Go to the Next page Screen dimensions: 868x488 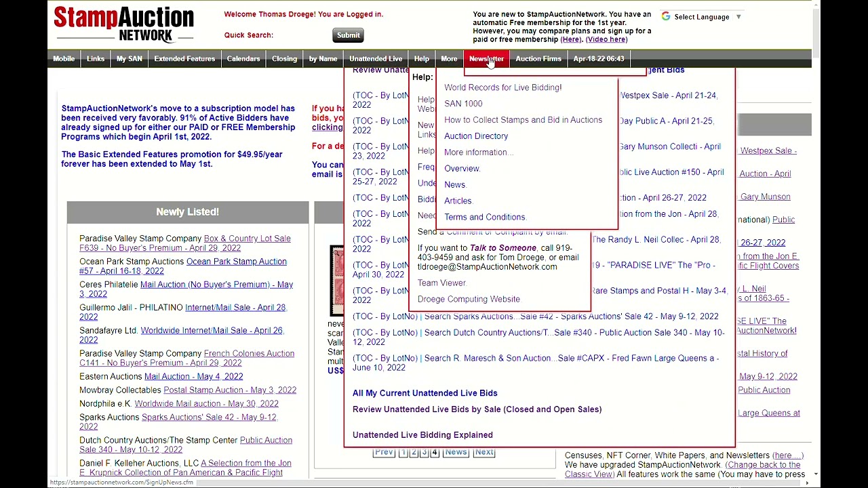484,453
